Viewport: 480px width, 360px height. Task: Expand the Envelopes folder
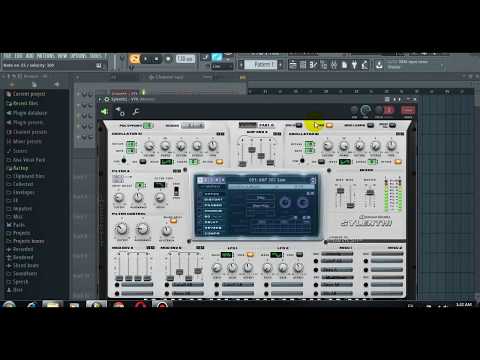coord(21,192)
